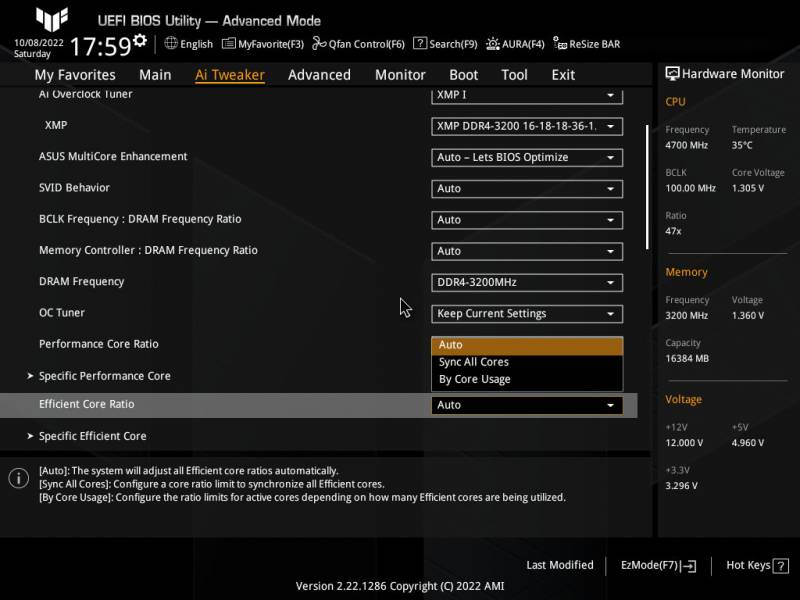
Task: Open settings via the clock gear icon
Action: point(140,40)
